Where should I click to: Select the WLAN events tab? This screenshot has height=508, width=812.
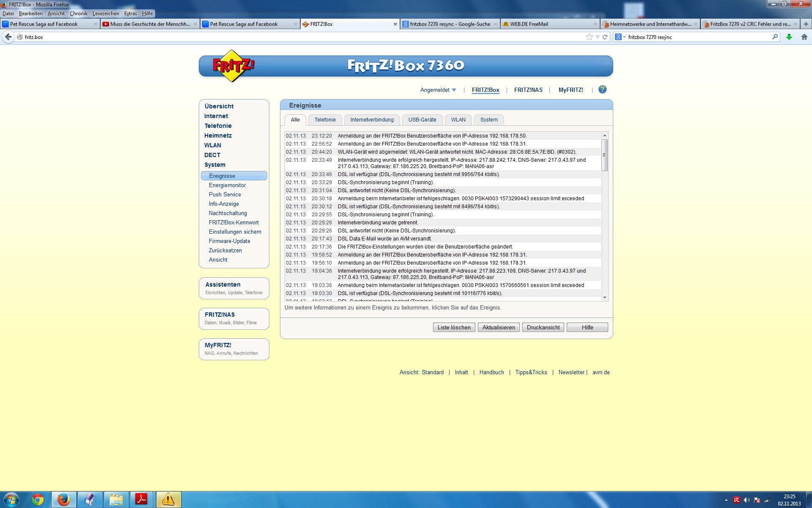click(458, 120)
